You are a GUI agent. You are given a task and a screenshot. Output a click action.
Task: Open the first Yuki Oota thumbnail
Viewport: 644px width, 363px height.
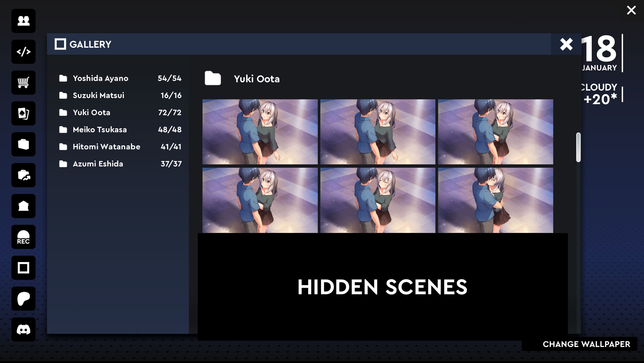[x=260, y=132]
